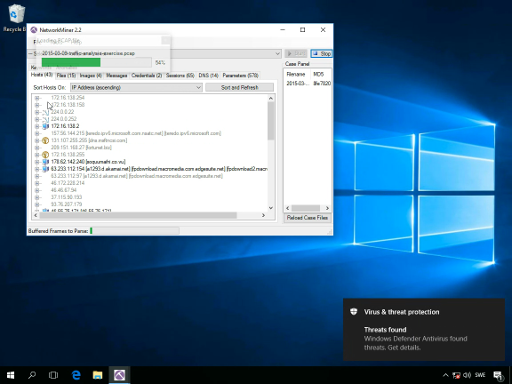Select host 63.233.112.97 in the list
The width and height of the screenshot is (512, 384).
(137, 176)
